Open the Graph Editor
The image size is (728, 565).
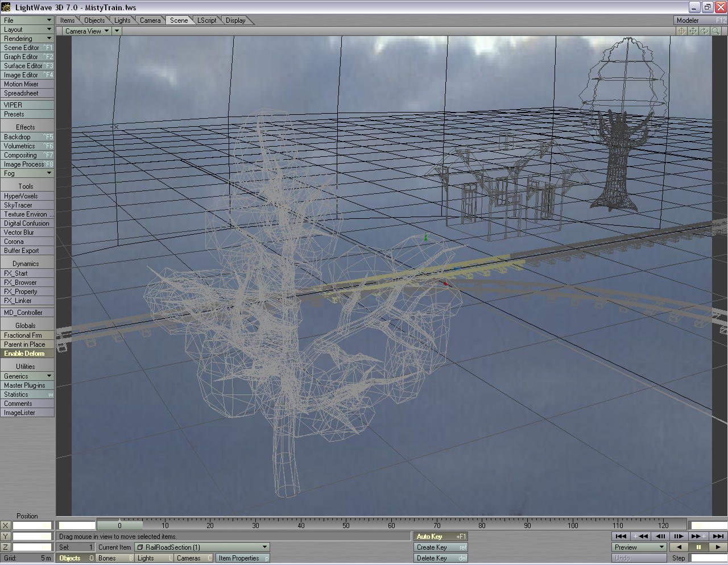(27, 57)
